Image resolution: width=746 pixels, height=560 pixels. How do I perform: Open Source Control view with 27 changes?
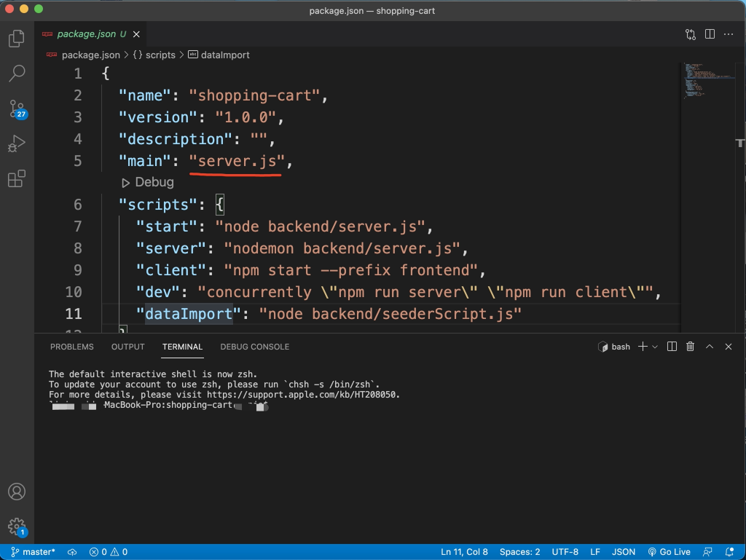17,109
